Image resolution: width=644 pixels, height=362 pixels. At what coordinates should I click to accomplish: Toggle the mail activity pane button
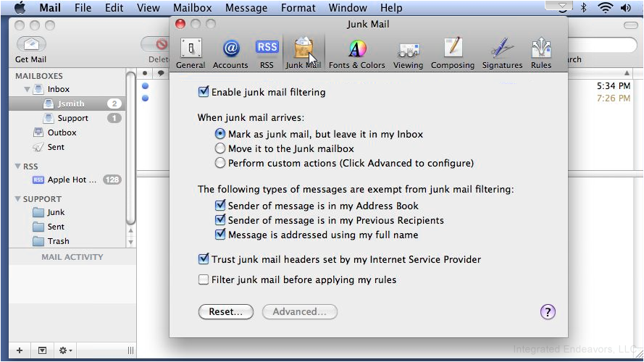pyautogui.click(x=42, y=350)
